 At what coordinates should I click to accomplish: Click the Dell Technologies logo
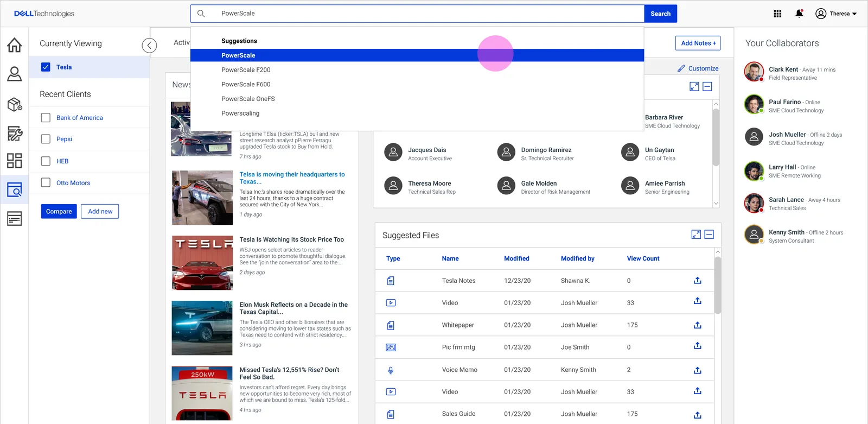(x=44, y=14)
